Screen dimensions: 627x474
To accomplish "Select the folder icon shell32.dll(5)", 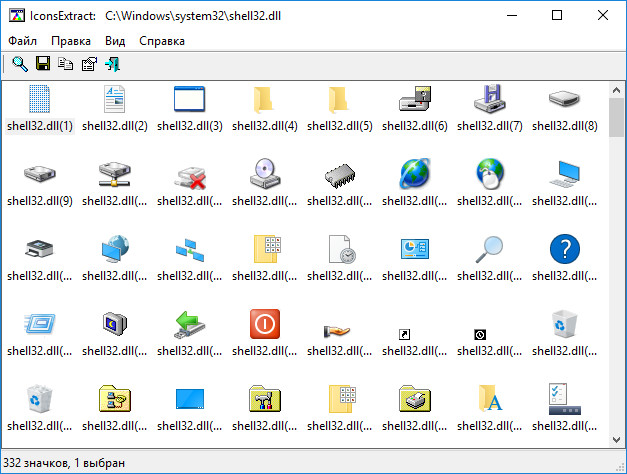I will tap(339, 99).
